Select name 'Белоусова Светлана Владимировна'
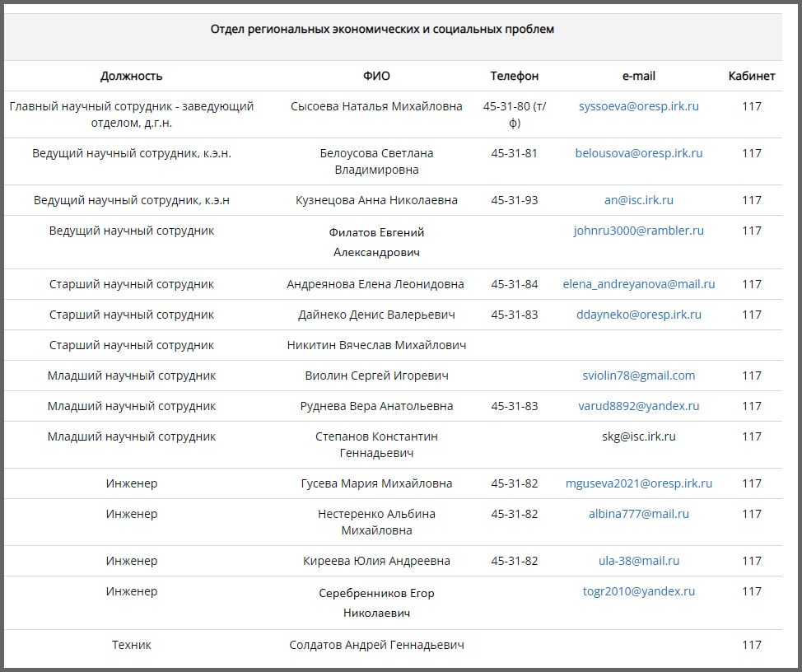 [376, 161]
